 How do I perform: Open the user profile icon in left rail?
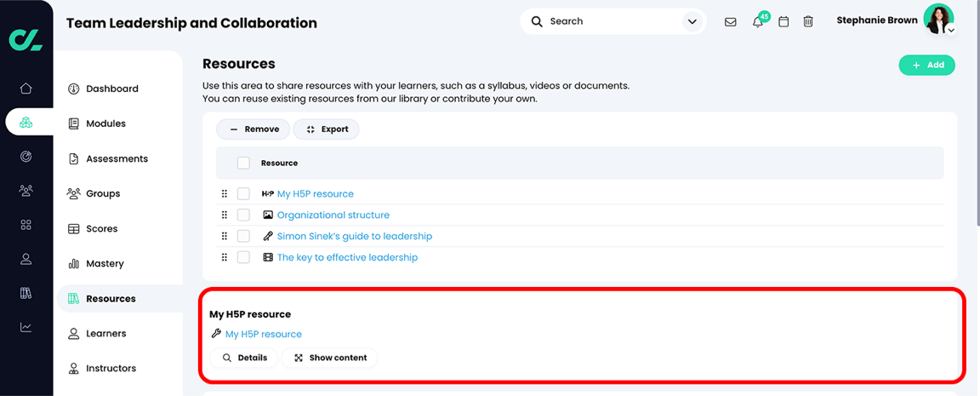(x=26, y=258)
